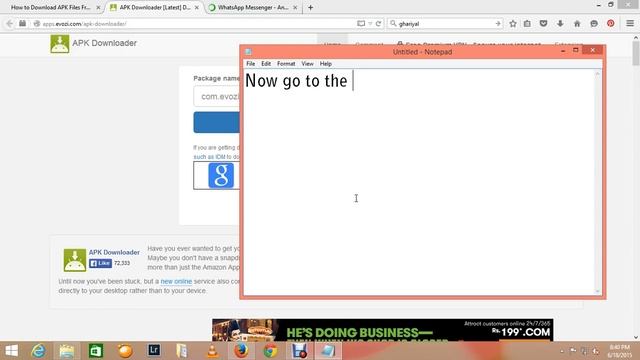This screenshot has width=640, height=360.
Task: Go back with Firefox back arrow
Action: [x=9, y=24]
